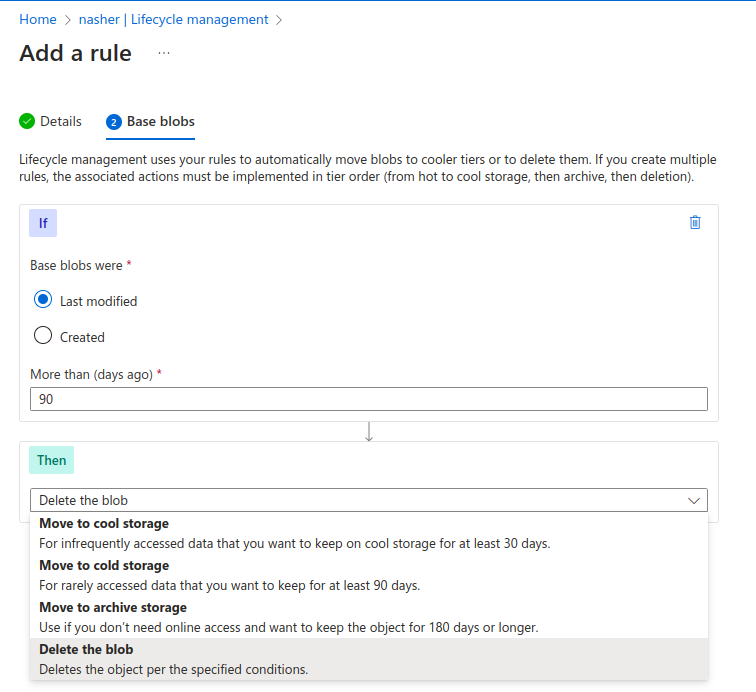Pick Move to cool storage option
The height and width of the screenshot is (692, 756).
(x=104, y=523)
